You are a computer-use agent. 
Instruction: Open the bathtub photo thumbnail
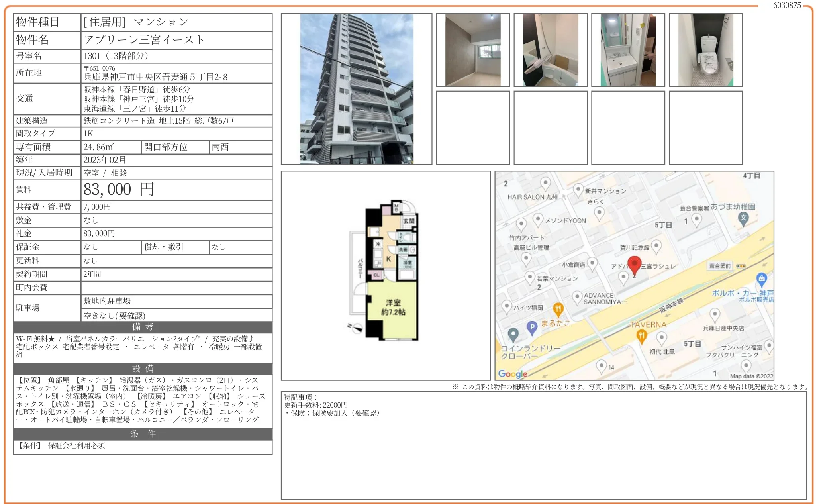coord(550,50)
